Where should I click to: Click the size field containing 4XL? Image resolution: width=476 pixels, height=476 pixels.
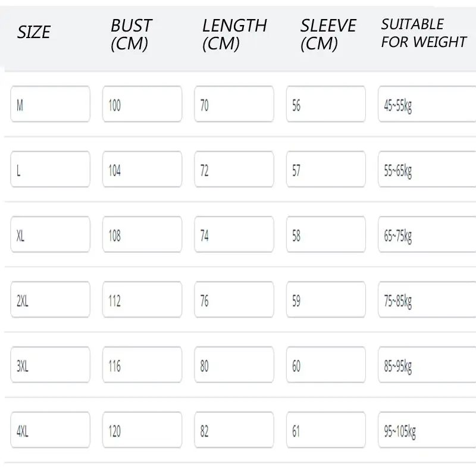click(51, 430)
